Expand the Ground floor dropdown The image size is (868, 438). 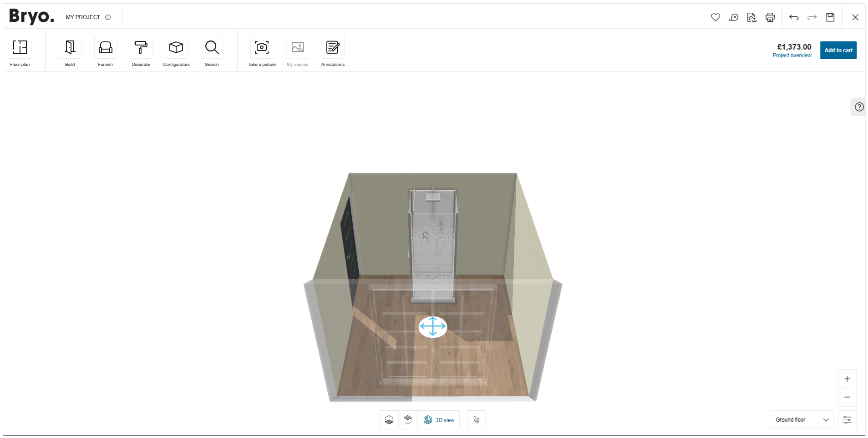tap(801, 420)
